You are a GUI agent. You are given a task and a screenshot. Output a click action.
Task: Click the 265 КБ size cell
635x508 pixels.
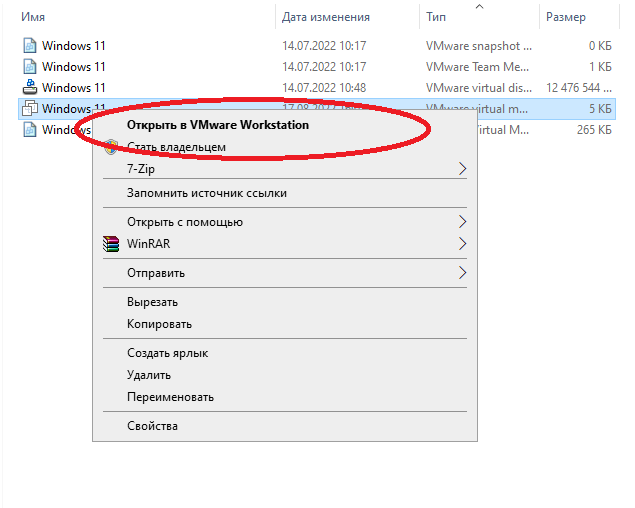pyautogui.click(x=594, y=130)
